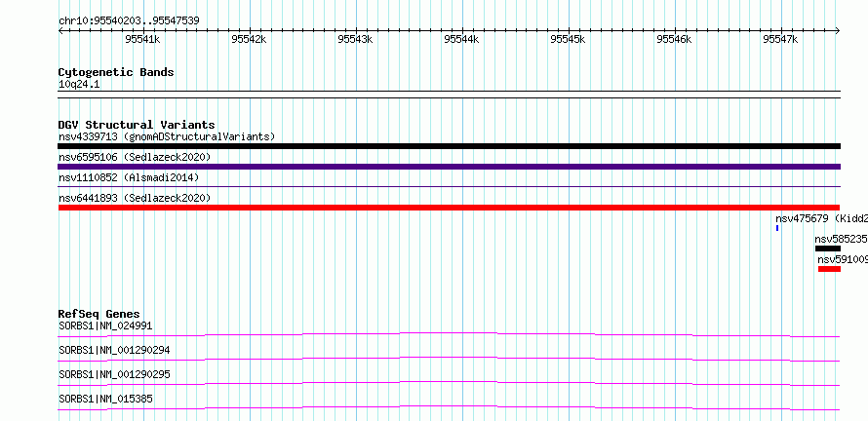Open the nsv4339713 (gnomADStructuralVariants) label
Image resolution: width=868 pixels, height=421 pixels.
[167, 136]
